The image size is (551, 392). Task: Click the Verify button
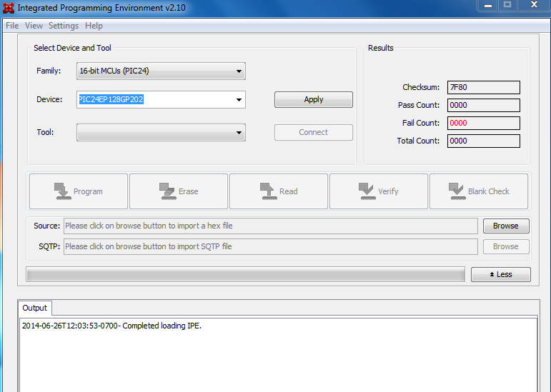379,191
